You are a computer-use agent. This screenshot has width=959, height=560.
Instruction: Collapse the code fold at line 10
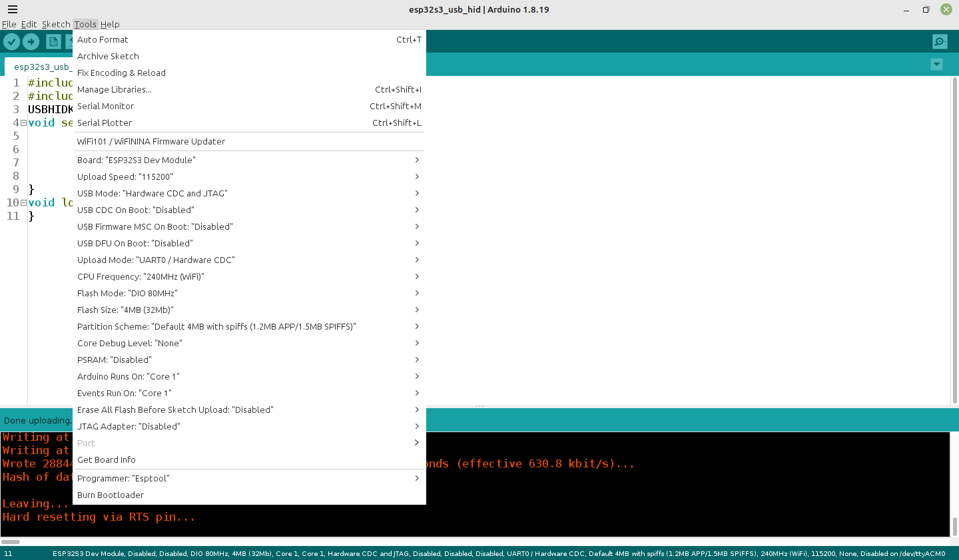click(x=23, y=202)
